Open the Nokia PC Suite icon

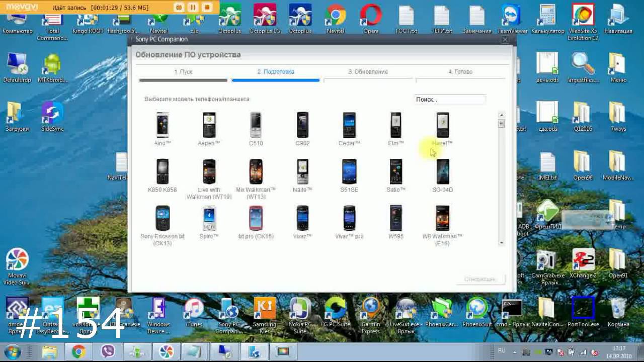(x=300, y=316)
